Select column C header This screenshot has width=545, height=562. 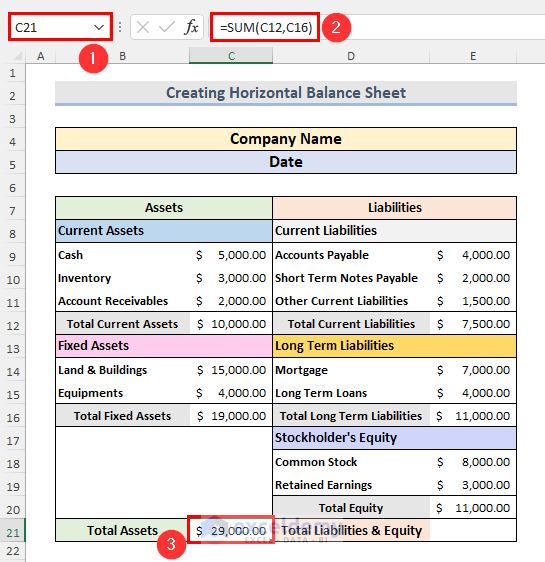click(x=231, y=56)
